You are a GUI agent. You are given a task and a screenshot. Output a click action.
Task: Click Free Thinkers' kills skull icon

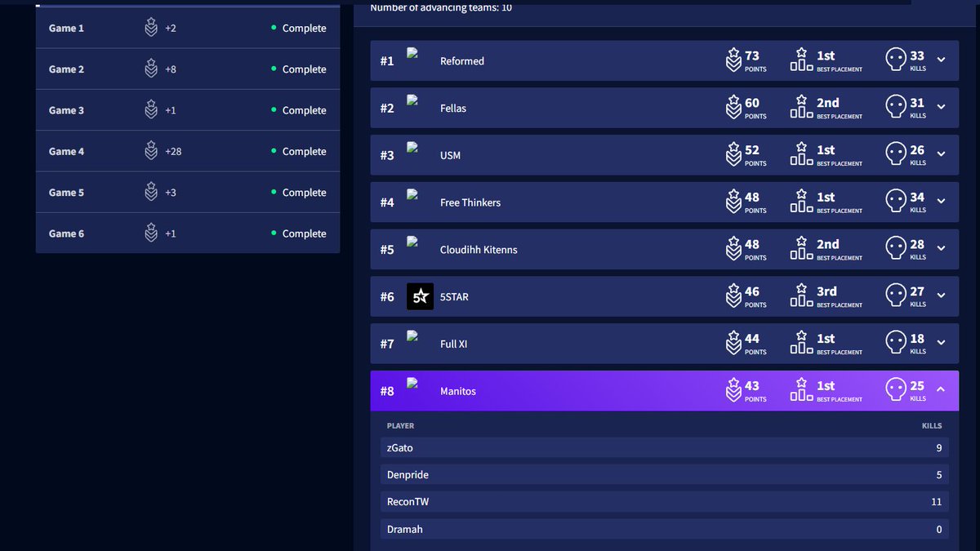coord(896,202)
